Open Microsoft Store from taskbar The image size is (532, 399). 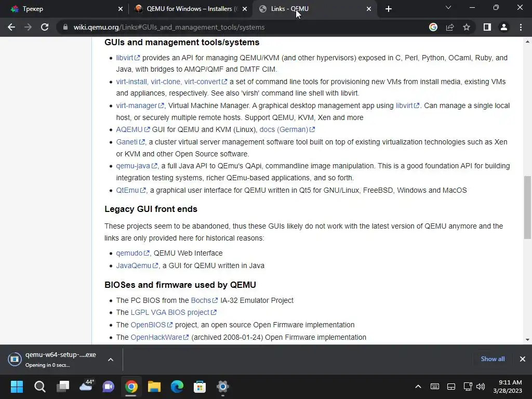pos(200,387)
